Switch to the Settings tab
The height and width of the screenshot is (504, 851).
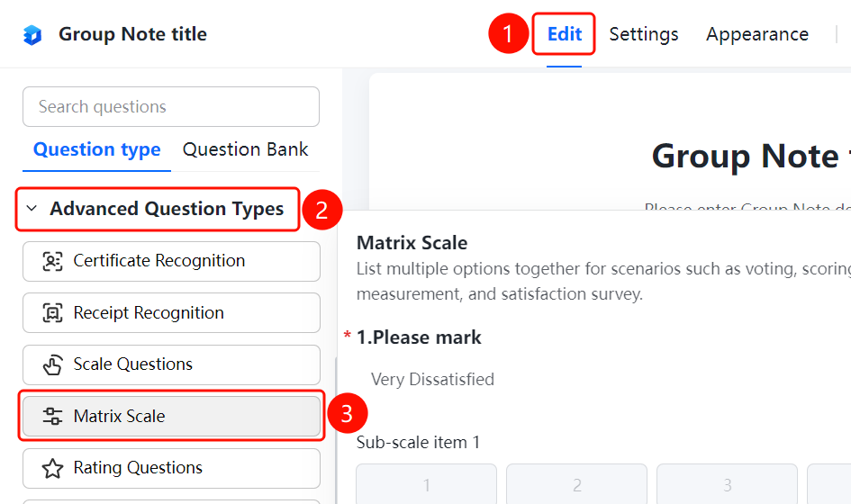point(644,34)
